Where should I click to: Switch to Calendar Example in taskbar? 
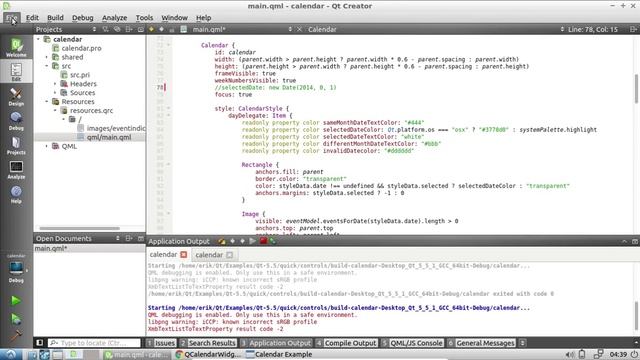[x=279, y=354]
